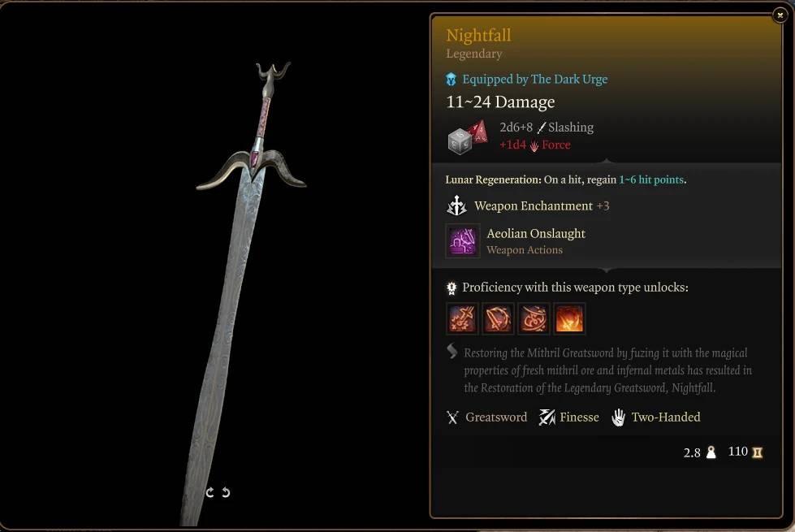Click the Equipped by The Dark Urge text

pos(534,79)
